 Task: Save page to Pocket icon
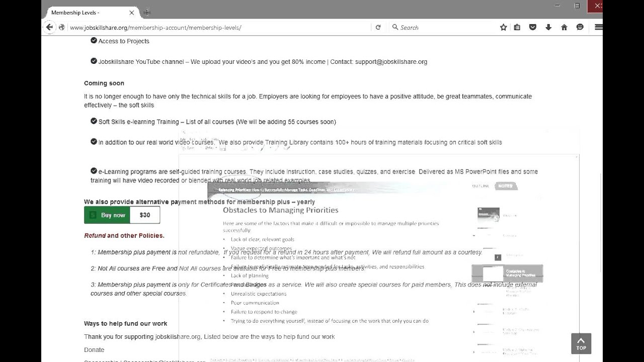(x=533, y=27)
